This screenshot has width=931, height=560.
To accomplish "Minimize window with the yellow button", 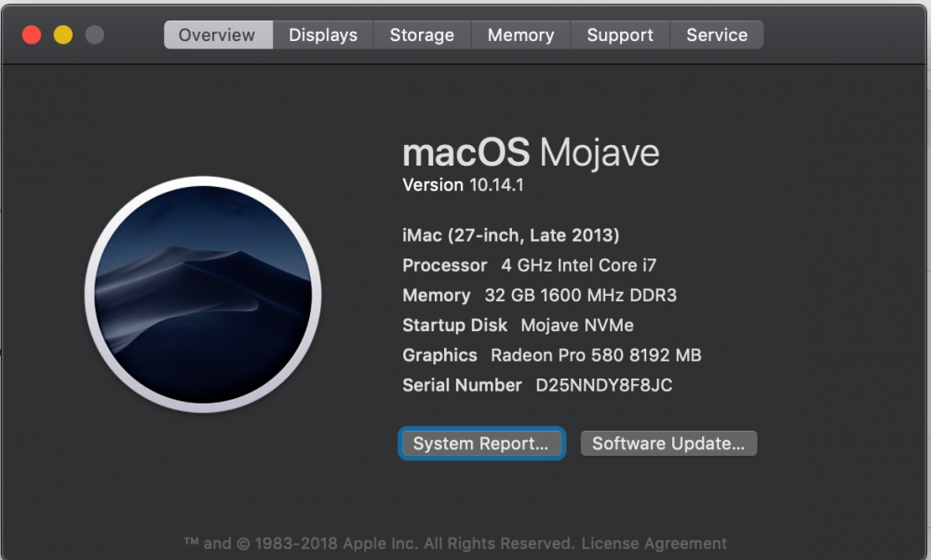I will coord(63,35).
